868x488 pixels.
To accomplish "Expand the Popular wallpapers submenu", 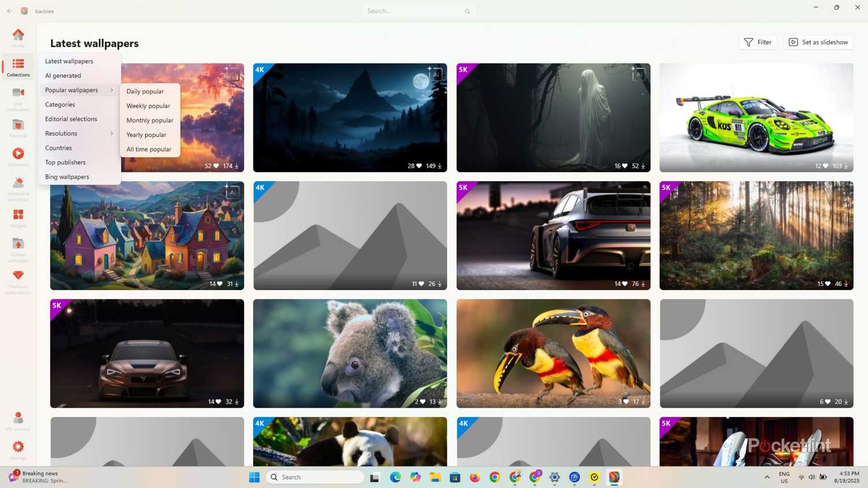I will coord(79,90).
